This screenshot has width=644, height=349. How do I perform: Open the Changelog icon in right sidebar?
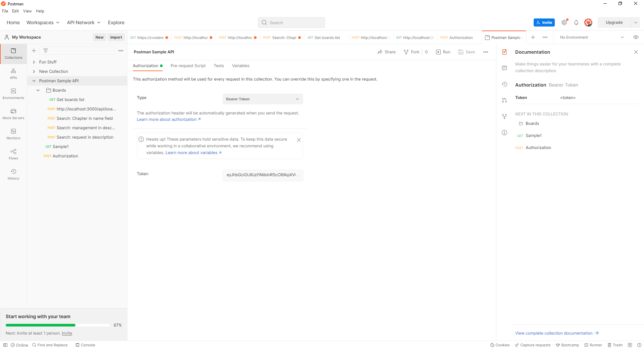point(504,84)
